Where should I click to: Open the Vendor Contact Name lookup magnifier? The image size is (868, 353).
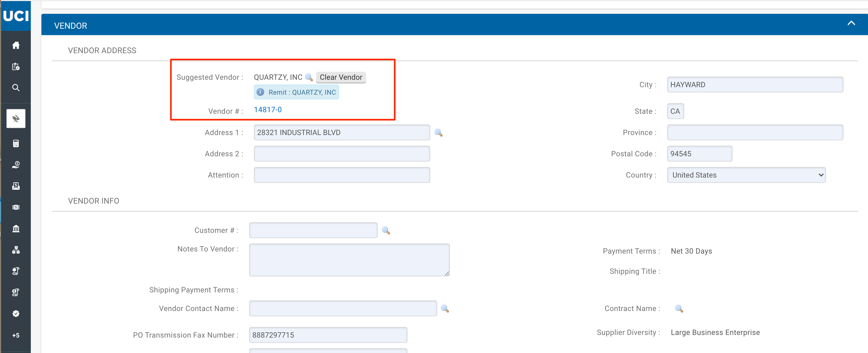coord(445,309)
